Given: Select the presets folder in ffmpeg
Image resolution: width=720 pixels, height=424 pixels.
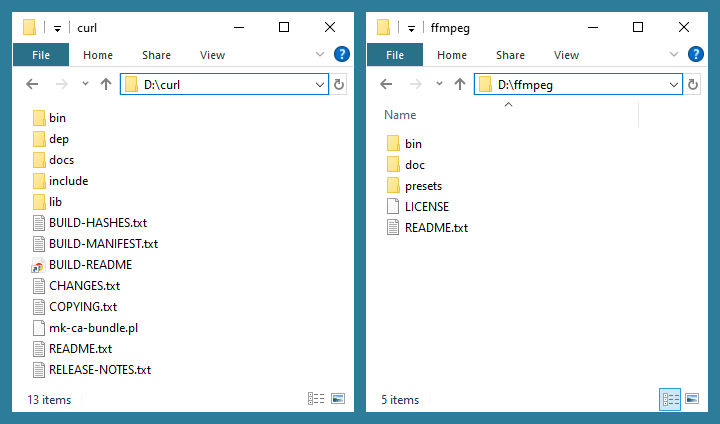Looking at the screenshot, I should pos(423,186).
